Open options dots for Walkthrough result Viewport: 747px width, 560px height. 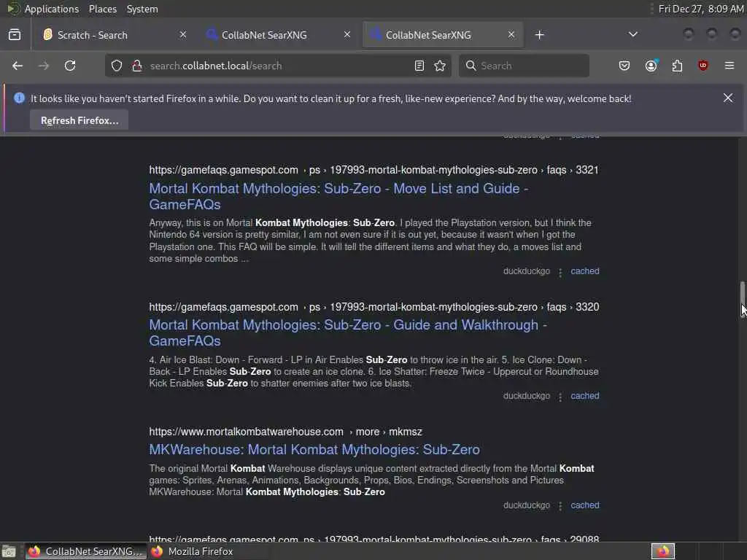point(560,397)
